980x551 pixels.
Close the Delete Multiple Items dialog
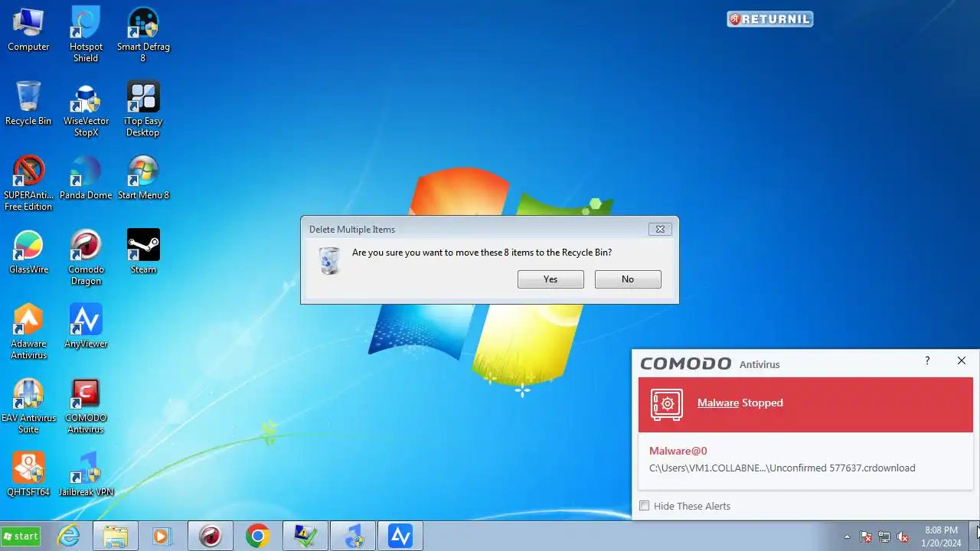[660, 229]
